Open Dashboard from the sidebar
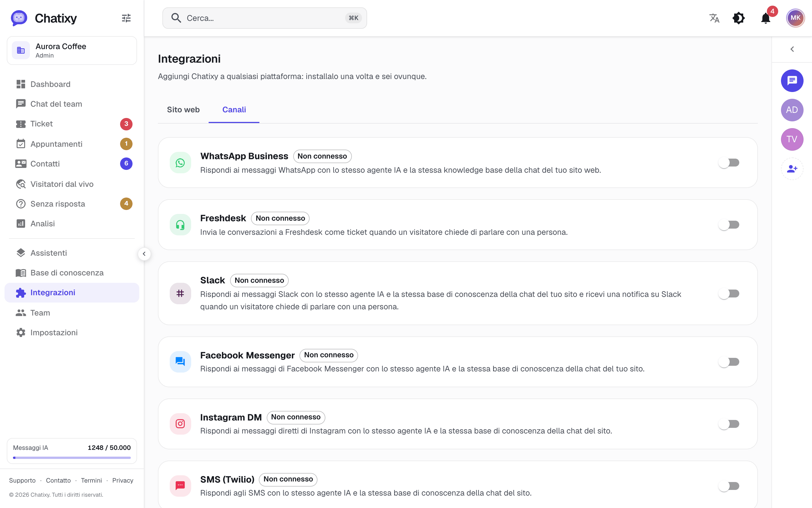This screenshot has width=812, height=508. (x=72, y=84)
